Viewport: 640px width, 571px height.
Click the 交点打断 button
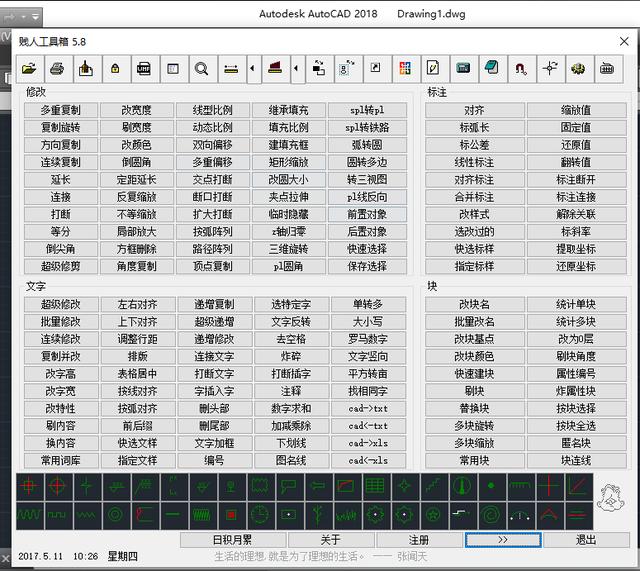click(213, 179)
